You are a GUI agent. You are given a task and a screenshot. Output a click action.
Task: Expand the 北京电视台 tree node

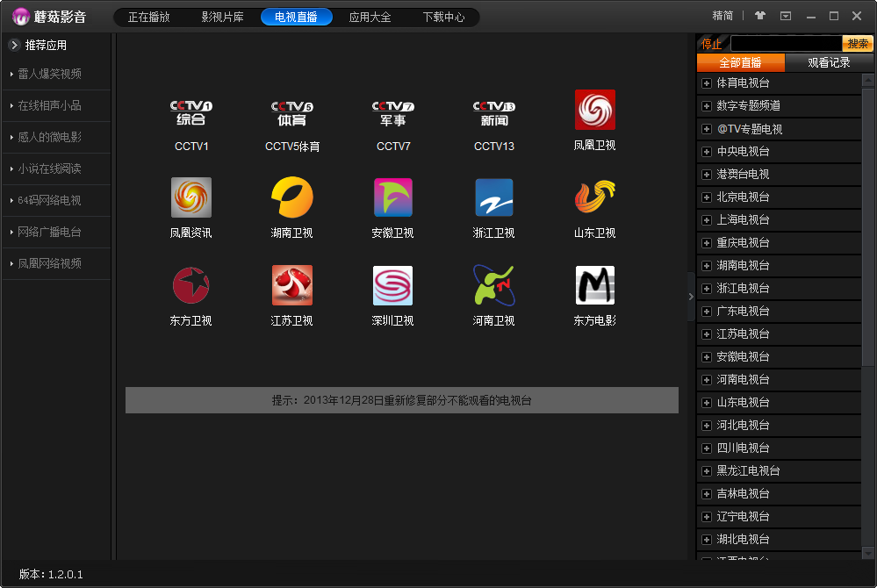coord(706,197)
